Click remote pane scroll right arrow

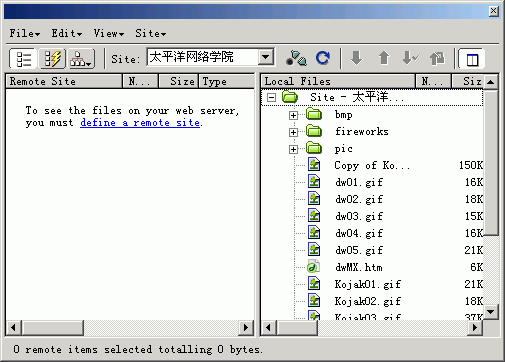click(x=246, y=328)
